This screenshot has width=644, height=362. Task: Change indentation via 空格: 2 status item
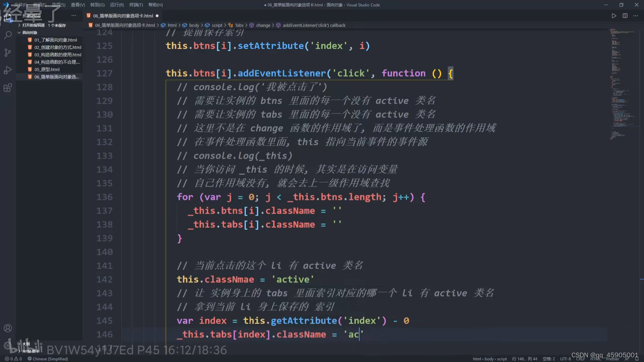549,359
